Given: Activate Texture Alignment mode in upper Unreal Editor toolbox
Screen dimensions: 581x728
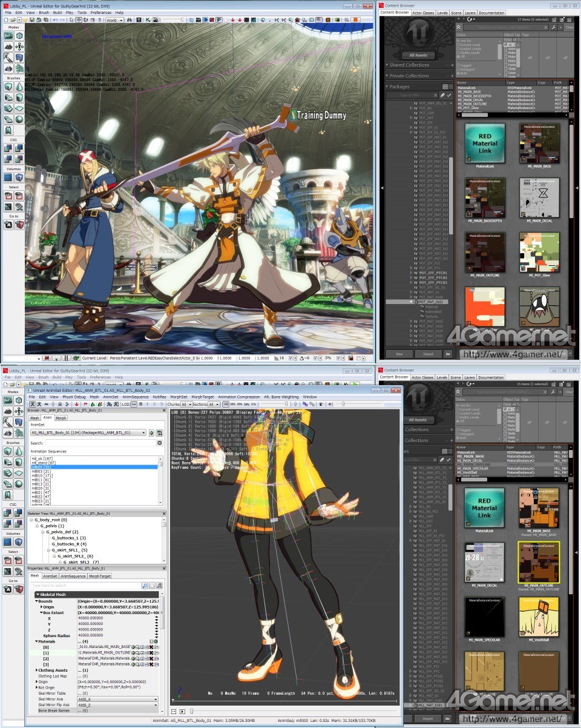Looking at the screenshot, I should point(19,47).
